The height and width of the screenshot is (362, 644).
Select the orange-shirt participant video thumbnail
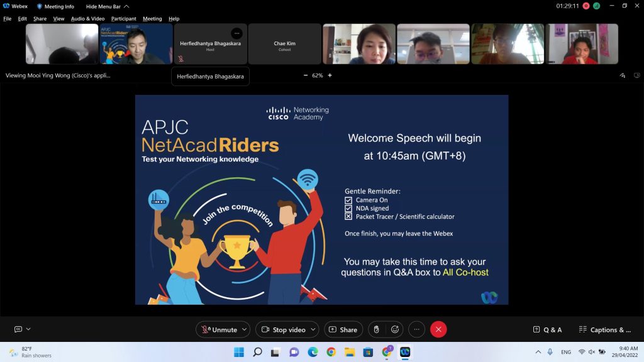508,44
